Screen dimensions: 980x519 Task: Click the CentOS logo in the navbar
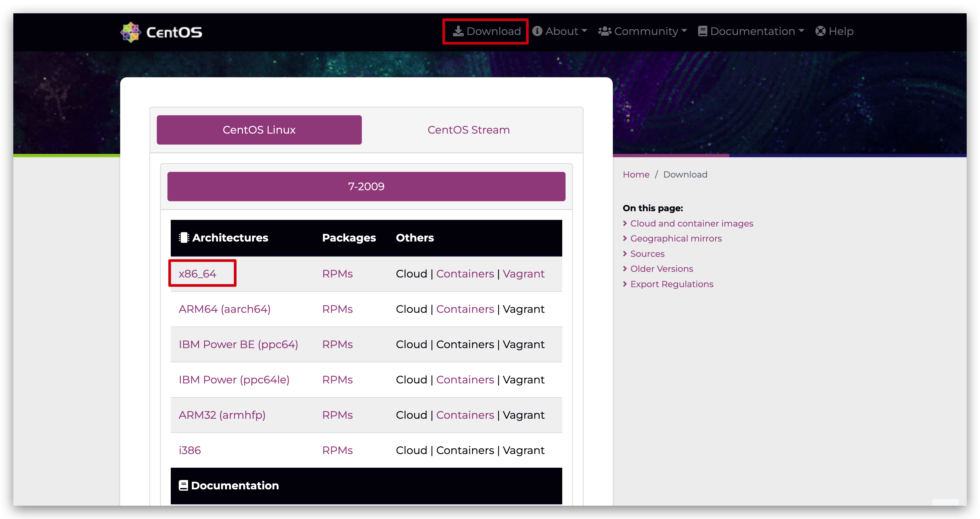(x=161, y=32)
